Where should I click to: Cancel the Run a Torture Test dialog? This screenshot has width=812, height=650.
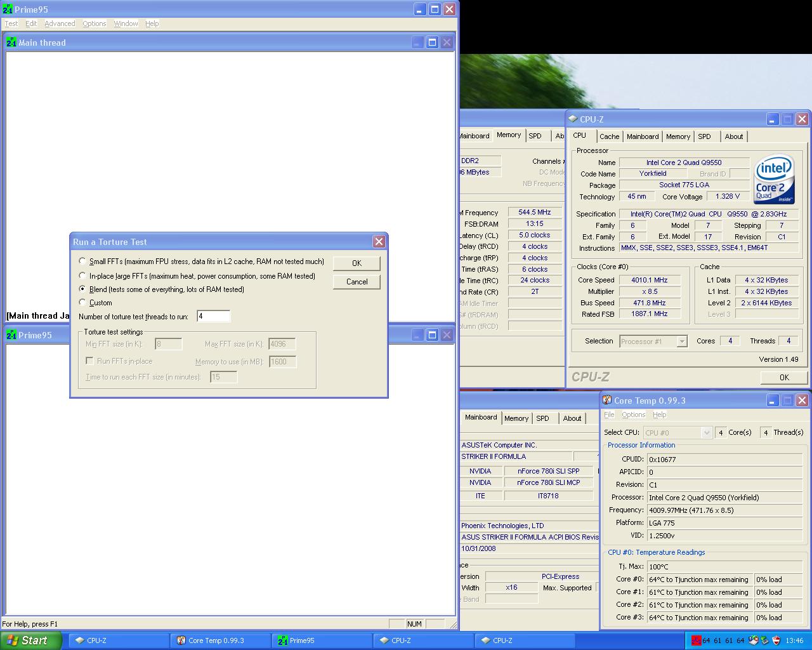[x=357, y=281]
